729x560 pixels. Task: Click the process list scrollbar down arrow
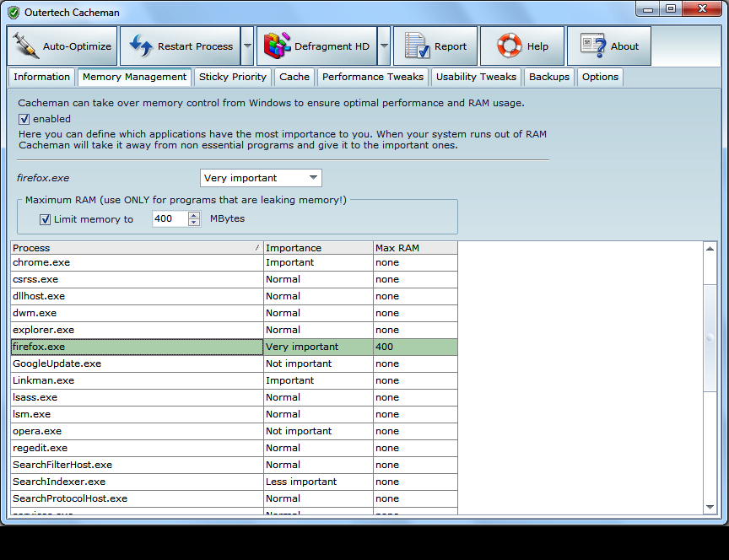tap(710, 507)
